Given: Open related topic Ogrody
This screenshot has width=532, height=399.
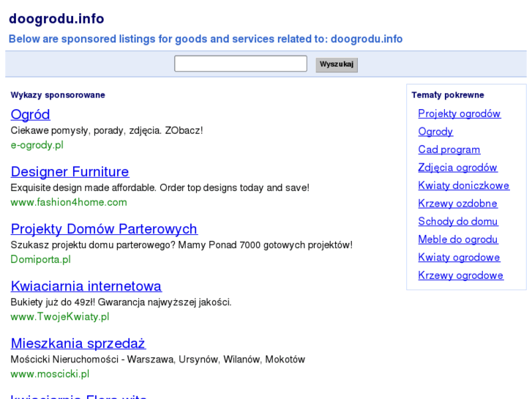Looking at the screenshot, I should 435,132.
